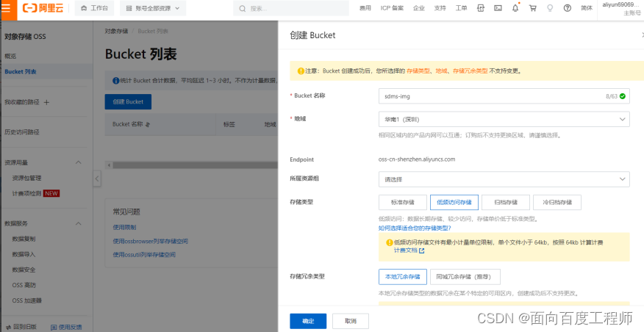The height and width of the screenshot is (332, 644).
Task: Open 数据安全 in sidebar
Action: [24, 270]
